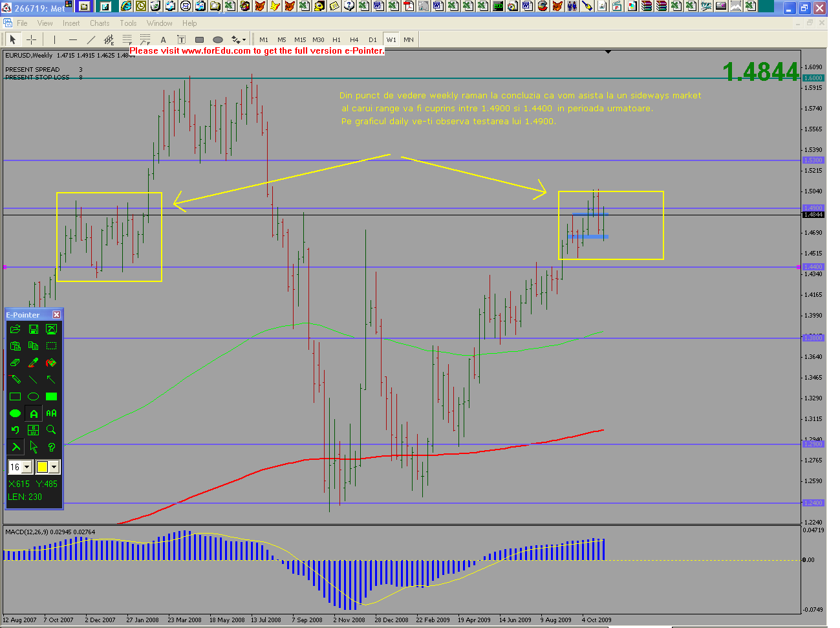Select E-Pointer eyedropper color picker
This screenshot has width=840, height=628.
[x=34, y=363]
